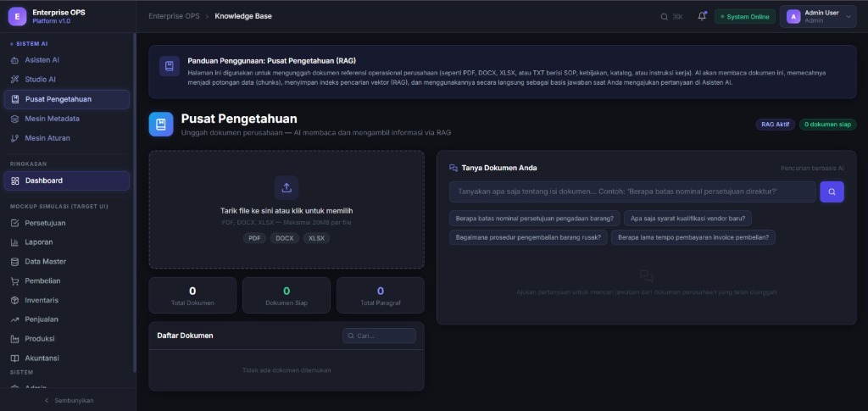Viewport: 868px width, 411px height.
Task: Open notifications bell in the header
Action: click(702, 17)
